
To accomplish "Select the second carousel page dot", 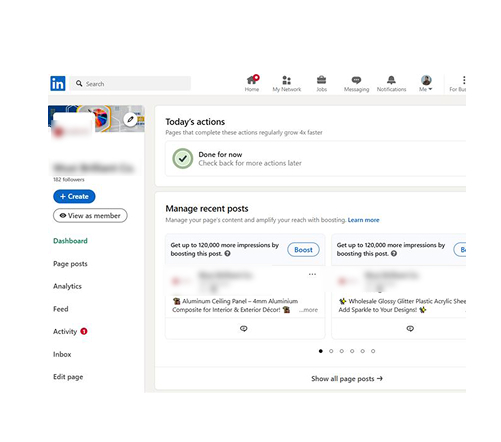I will click(x=331, y=351).
